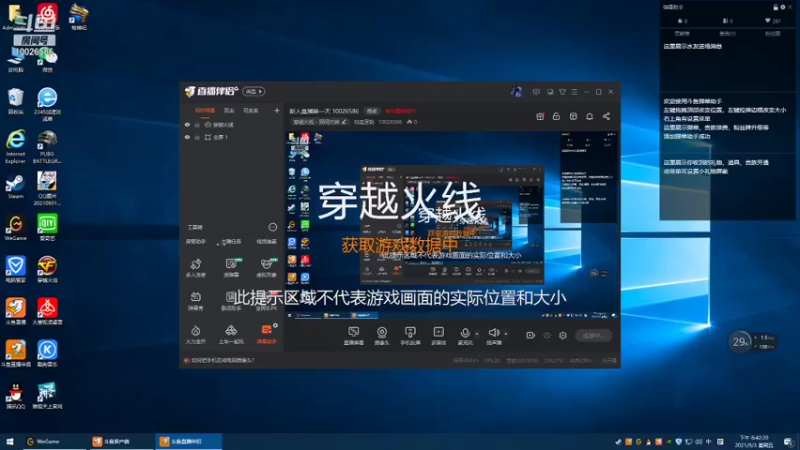Viewport: 800px width, 450px height.
Task: Click the small window icon in the title bar
Action: (550, 92)
